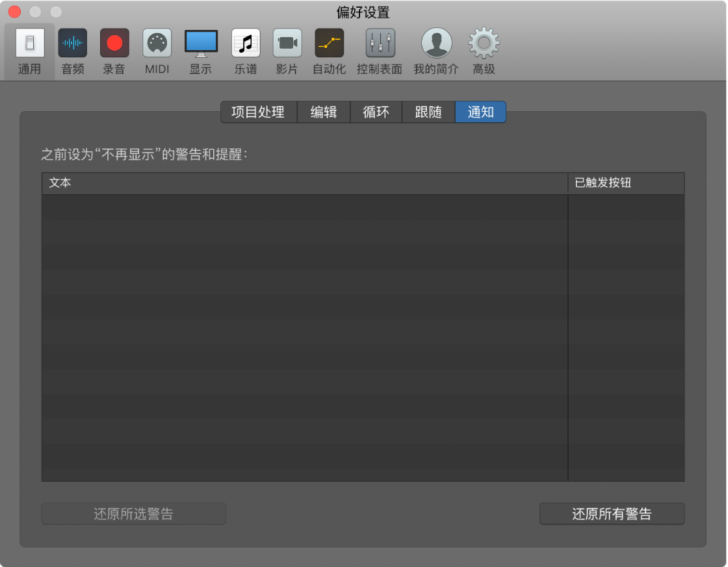Click the highlighted 通知 tab
728x567 pixels.
480,112
